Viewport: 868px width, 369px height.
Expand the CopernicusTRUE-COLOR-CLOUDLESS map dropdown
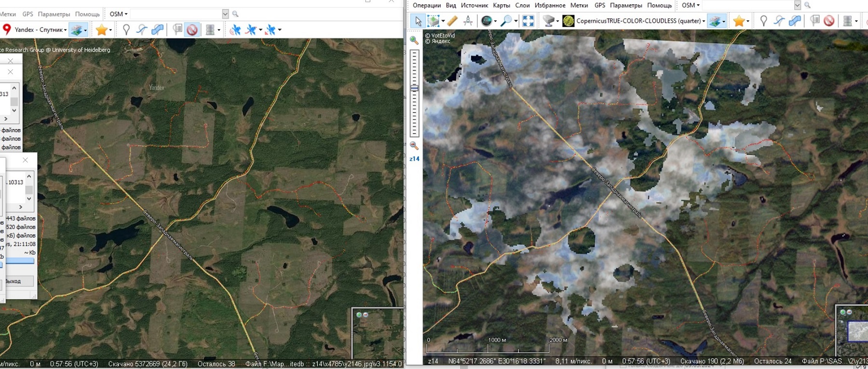704,21
